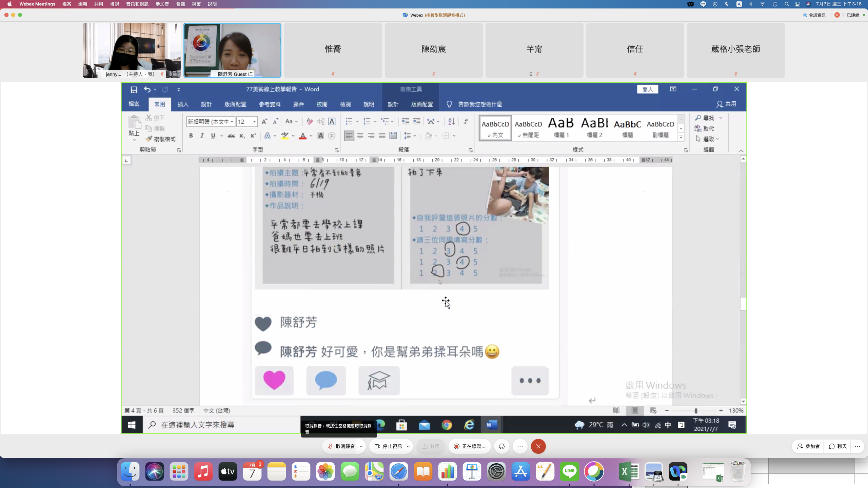Switch to the 插入 ribbon tab
Viewport: 868px width, 488px height.
183,104
